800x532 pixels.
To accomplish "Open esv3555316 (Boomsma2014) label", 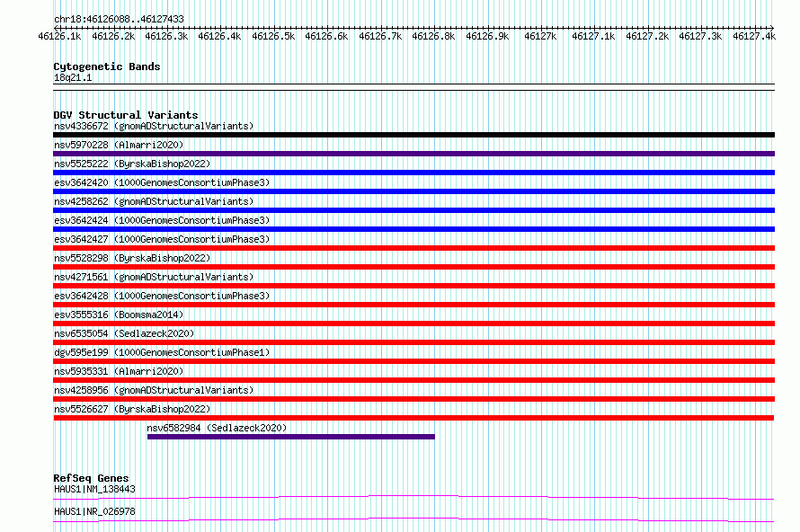I will click(x=119, y=315).
